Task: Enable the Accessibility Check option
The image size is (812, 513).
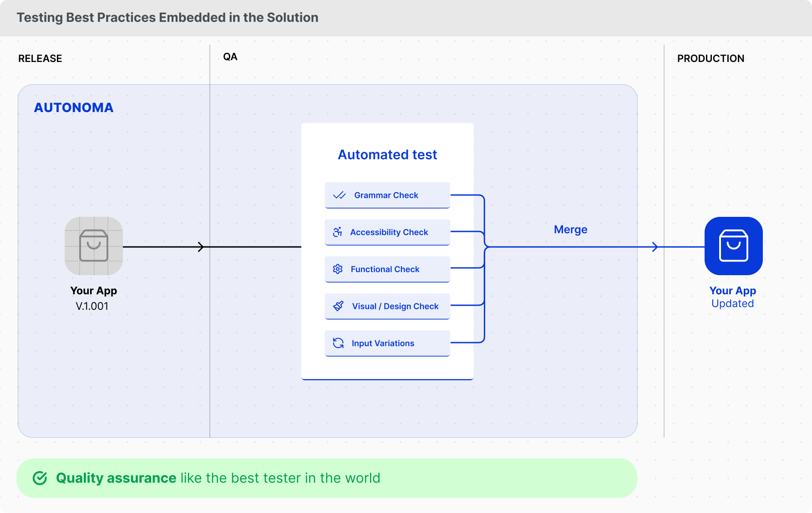Action: [387, 232]
